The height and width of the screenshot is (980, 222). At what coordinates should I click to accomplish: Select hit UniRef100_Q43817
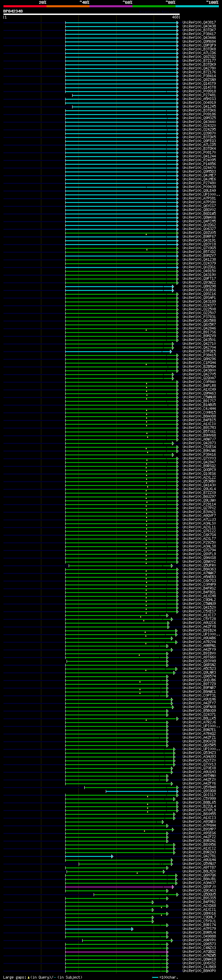[199, 23]
